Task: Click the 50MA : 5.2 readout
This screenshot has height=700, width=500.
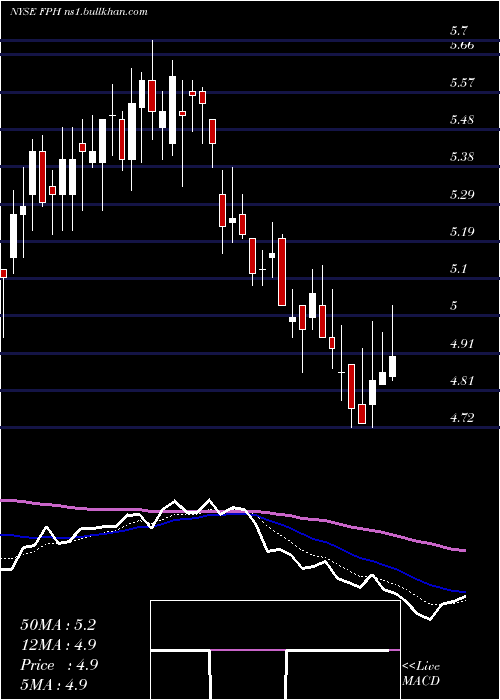Action: point(58,625)
